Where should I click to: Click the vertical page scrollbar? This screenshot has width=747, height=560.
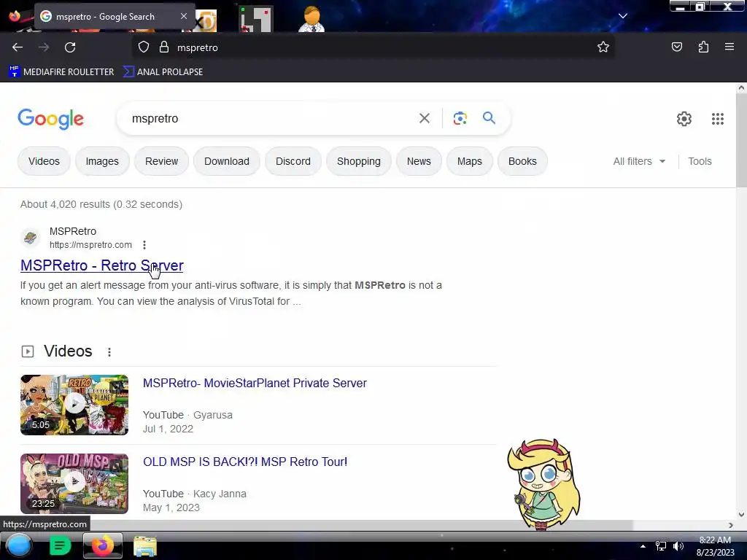coord(741,140)
